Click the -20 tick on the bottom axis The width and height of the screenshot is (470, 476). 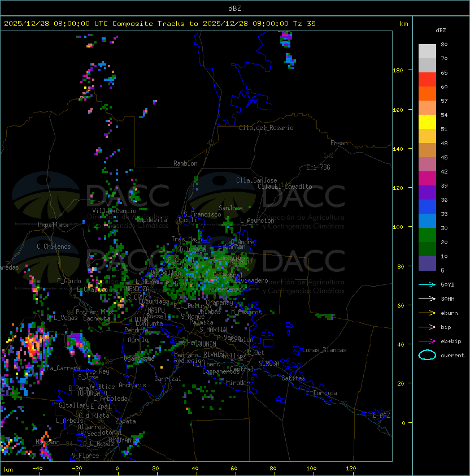(77, 468)
